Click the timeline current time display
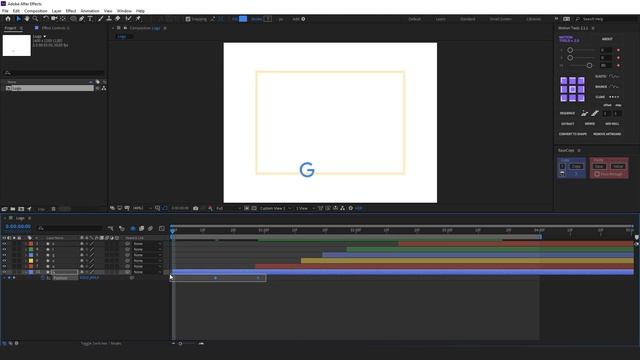Viewport: 640px width, 360px height. tap(18, 227)
